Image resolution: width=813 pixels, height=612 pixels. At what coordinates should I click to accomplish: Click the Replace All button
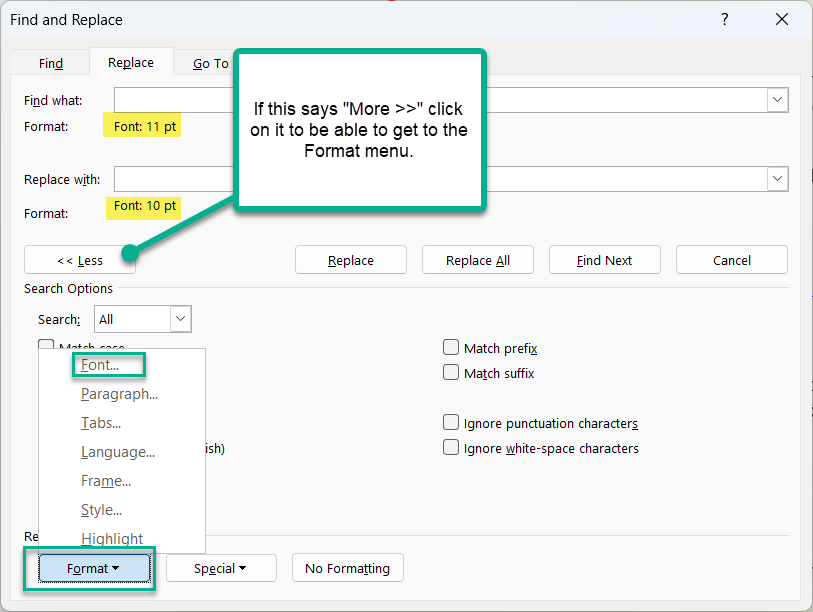[x=478, y=260]
